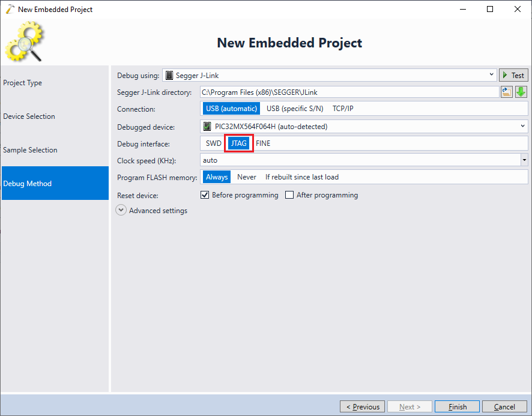This screenshot has height=416, width=532.
Task: Select USB (specific S/N) connection
Action: pyautogui.click(x=295, y=109)
